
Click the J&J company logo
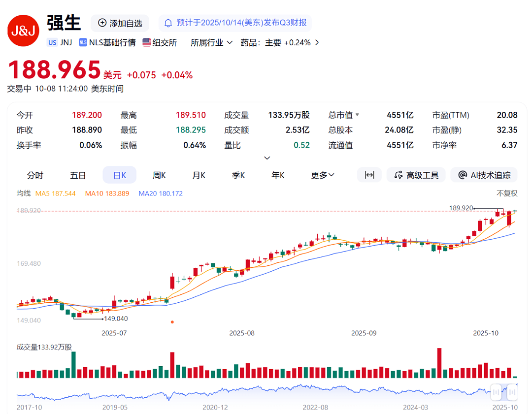[x=24, y=31]
